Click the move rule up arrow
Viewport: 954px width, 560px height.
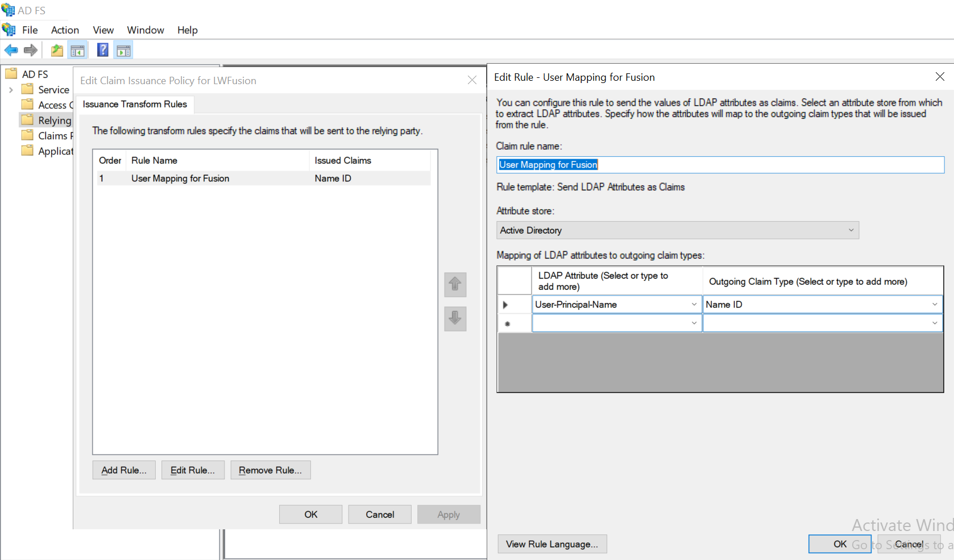point(455,284)
